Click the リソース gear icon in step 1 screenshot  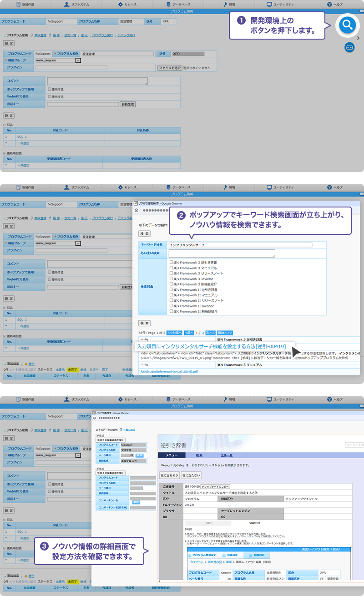point(121,4)
